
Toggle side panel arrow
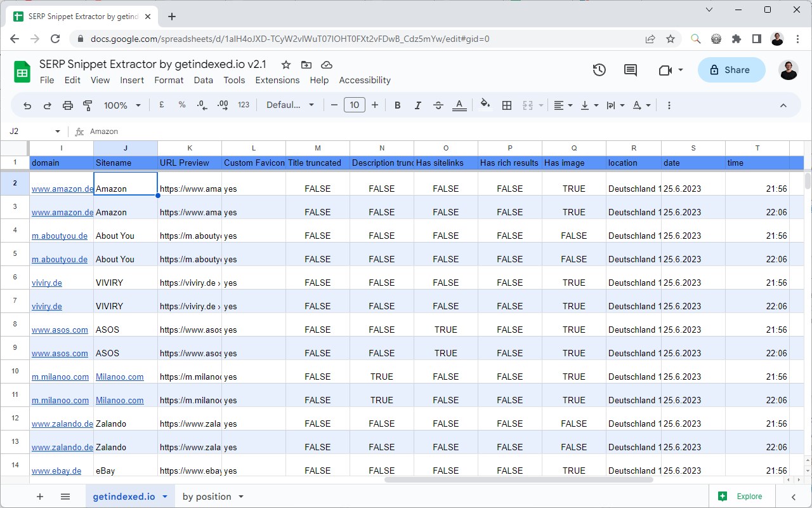pyautogui.click(x=794, y=497)
